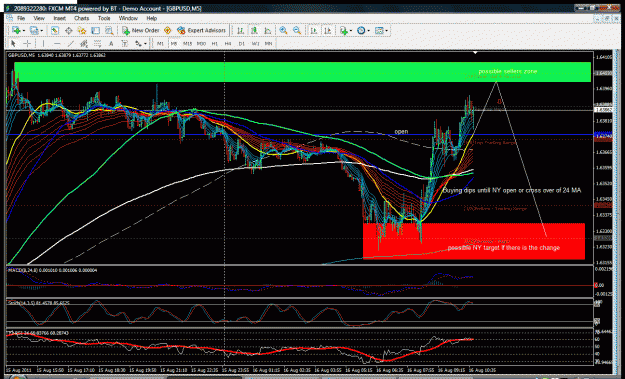Screen dimensions: 625x379
Task: Switch to MN monthly timeframe
Action: (x=269, y=43)
